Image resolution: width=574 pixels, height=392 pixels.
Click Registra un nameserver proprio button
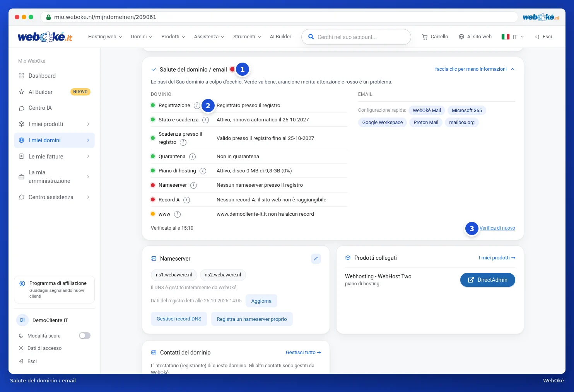[252, 319]
